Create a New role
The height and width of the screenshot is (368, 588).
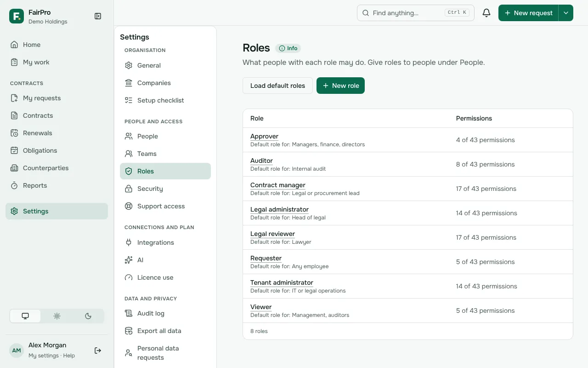pos(340,86)
